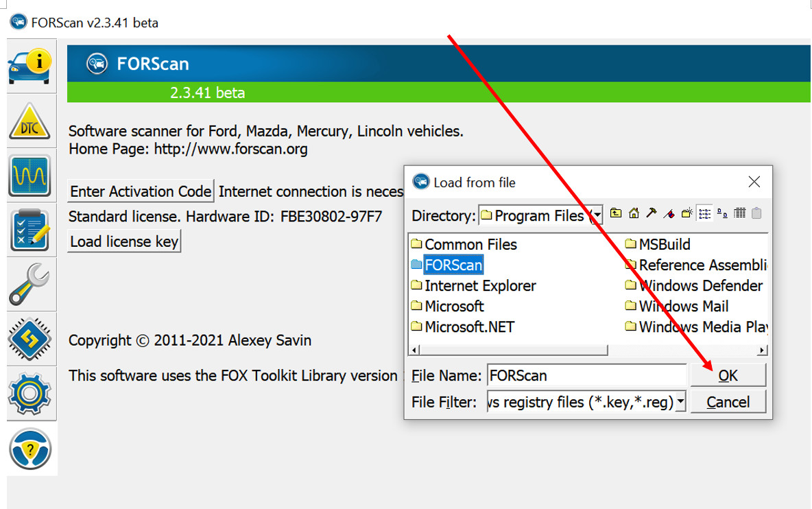Click OK in Load from file dialog
The image size is (812, 509).
tap(728, 375)
